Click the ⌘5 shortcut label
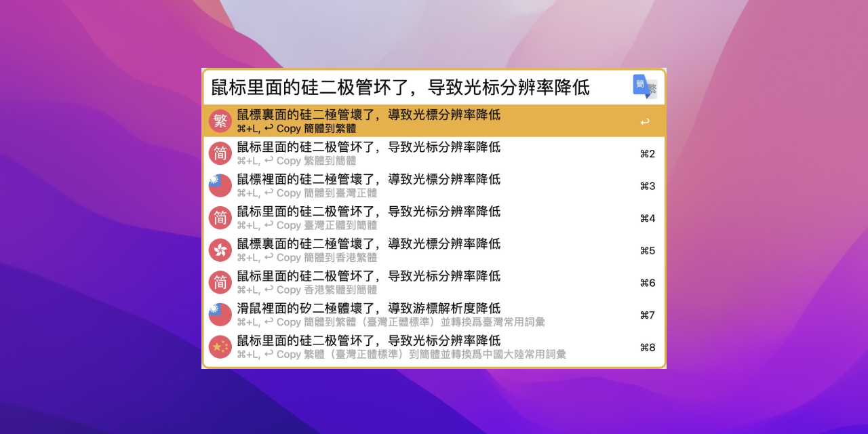Viewport: 868px width, 434px height. [648, 250]
